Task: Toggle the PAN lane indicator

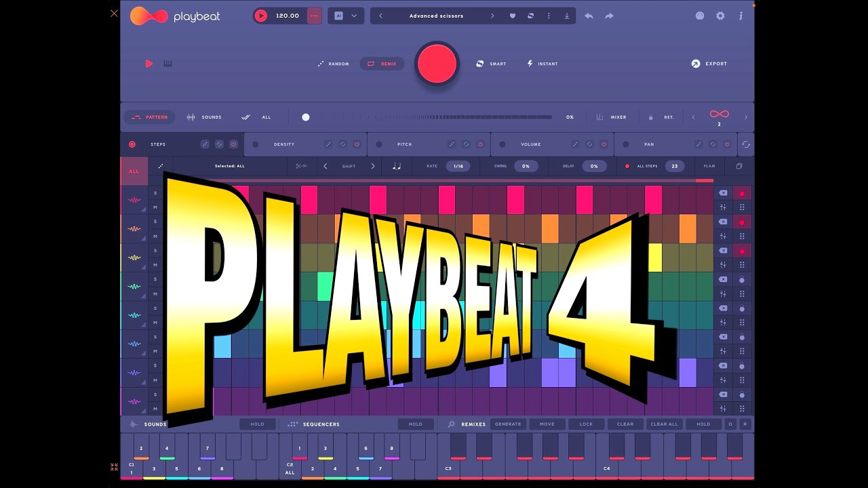Action: pos(626,144)
